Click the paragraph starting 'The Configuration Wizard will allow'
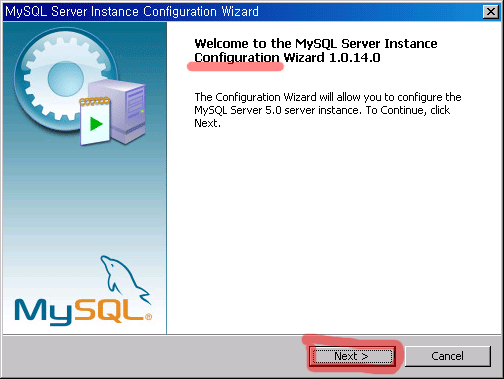 pyautogui.click(x=328, y=110)
